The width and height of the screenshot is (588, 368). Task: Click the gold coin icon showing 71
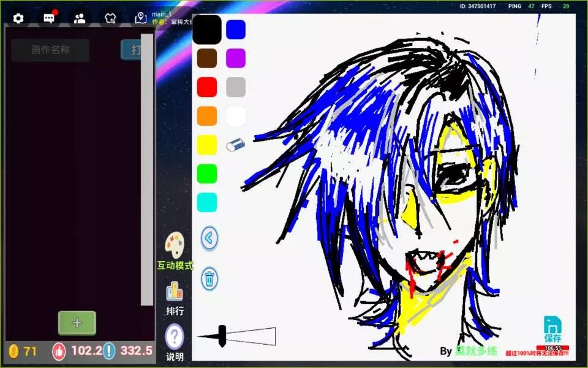(x=14, y=351)
